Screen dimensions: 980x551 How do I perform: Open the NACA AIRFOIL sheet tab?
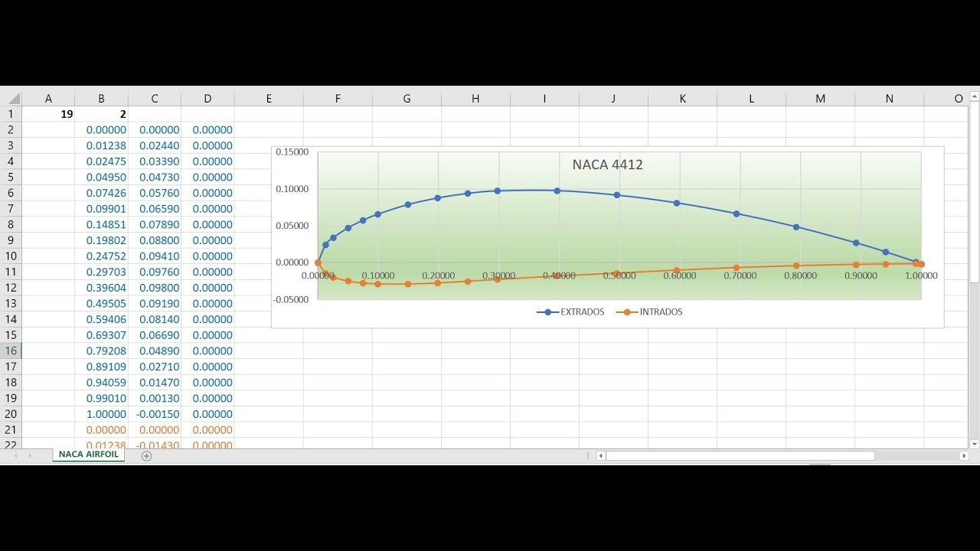pos(89,455)
